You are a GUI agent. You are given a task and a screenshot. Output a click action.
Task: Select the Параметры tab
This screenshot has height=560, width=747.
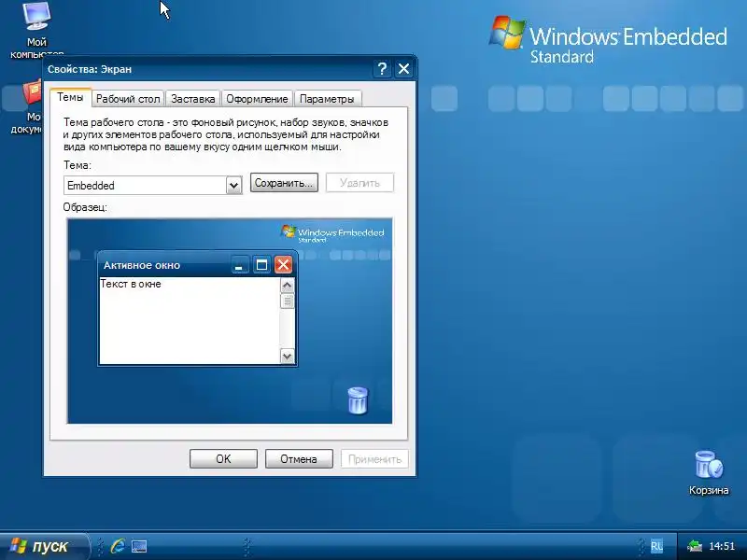[328, 99]
